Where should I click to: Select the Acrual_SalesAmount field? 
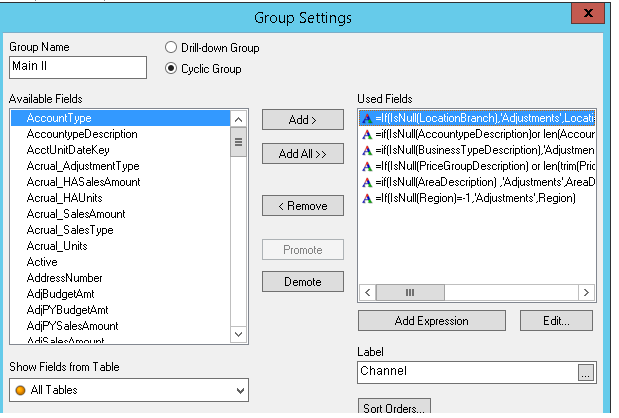[76, 214]
